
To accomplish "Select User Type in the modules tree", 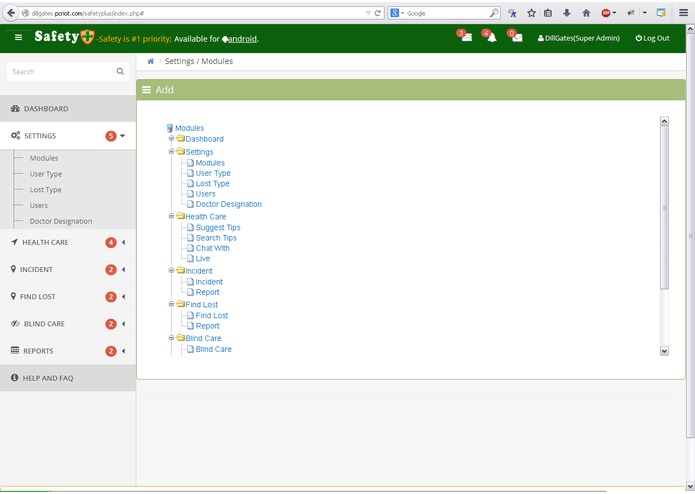I will point(213,173).
